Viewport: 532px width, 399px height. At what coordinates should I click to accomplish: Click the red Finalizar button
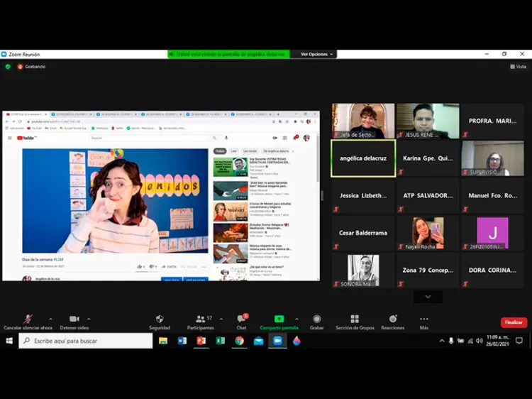coord(514,322)
